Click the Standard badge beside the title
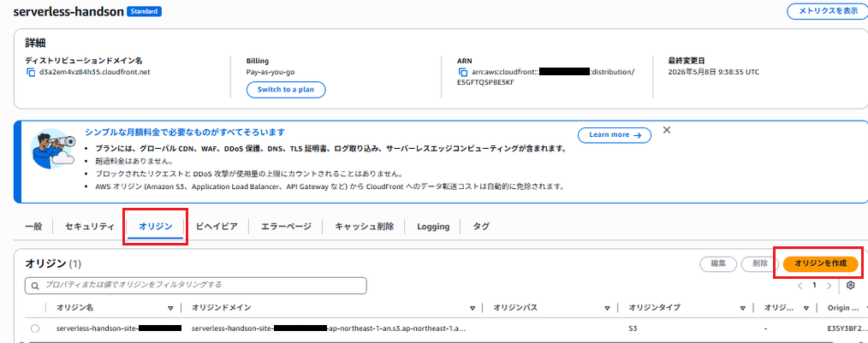 coord(144,12)
